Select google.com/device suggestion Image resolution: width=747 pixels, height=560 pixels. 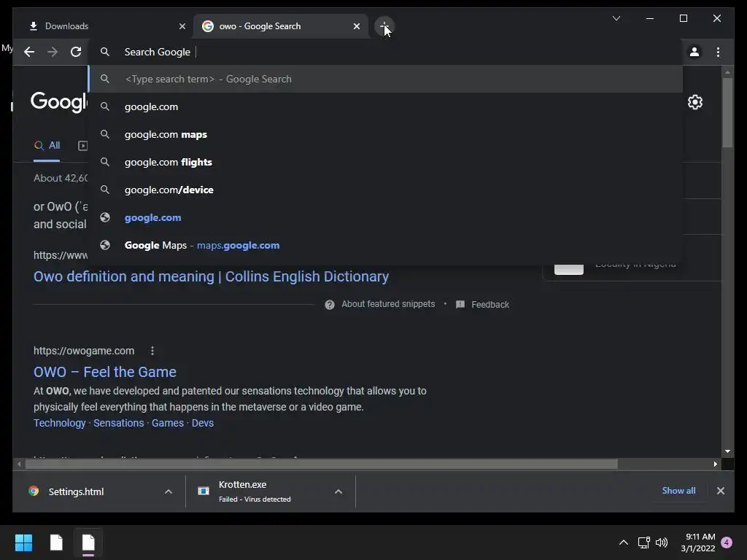coord(386,190)
